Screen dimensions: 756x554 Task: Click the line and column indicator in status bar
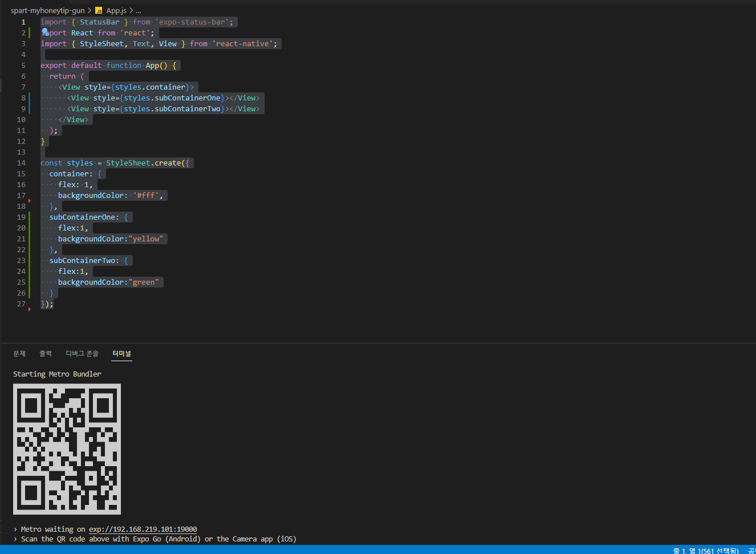[706, 551]
